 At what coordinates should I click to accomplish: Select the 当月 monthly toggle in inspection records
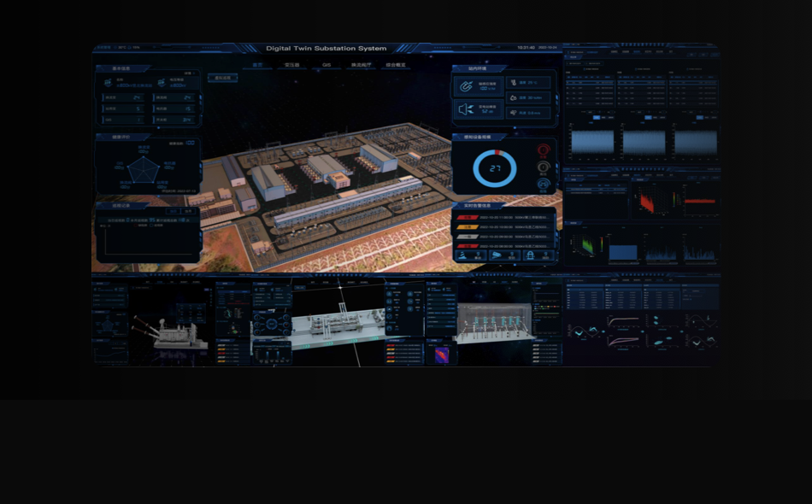tap(188, 210)
